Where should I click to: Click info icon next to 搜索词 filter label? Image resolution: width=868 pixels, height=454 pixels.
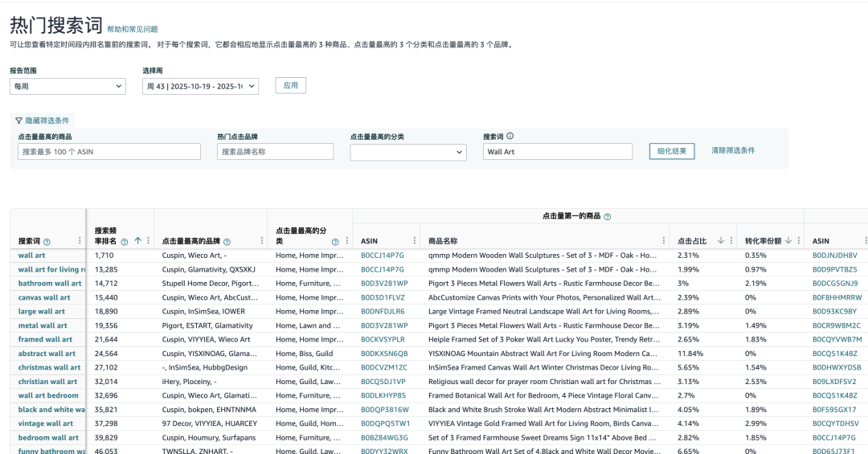click(510, 136)
